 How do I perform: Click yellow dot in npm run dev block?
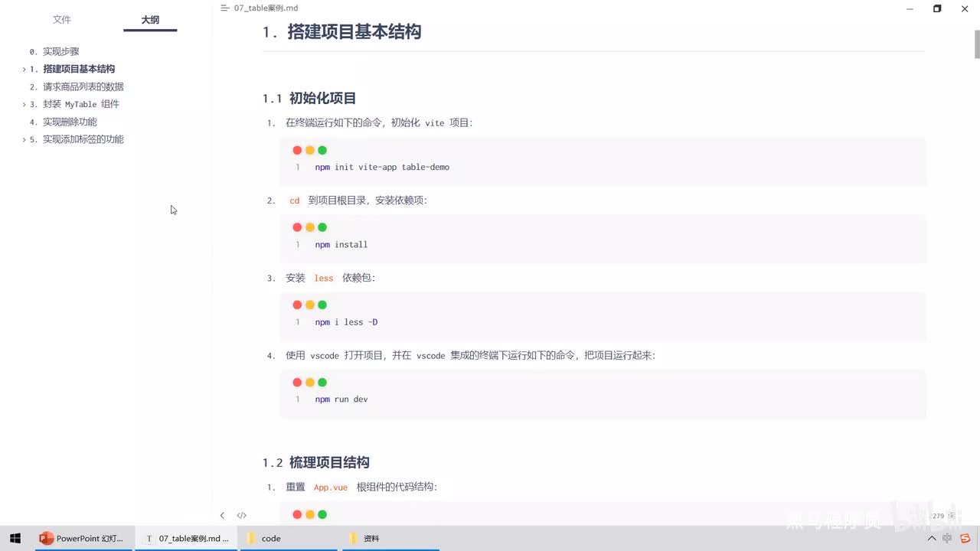(310, 382)
